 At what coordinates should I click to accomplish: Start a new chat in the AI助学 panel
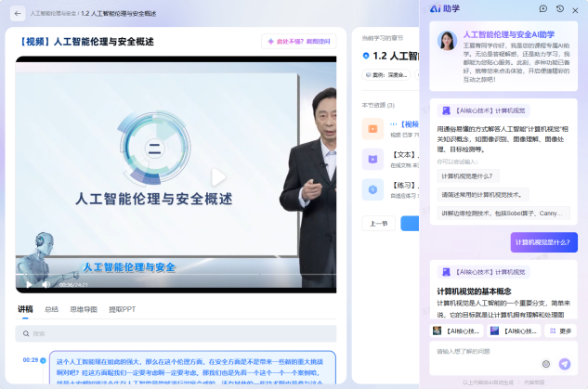pos(543,8)
